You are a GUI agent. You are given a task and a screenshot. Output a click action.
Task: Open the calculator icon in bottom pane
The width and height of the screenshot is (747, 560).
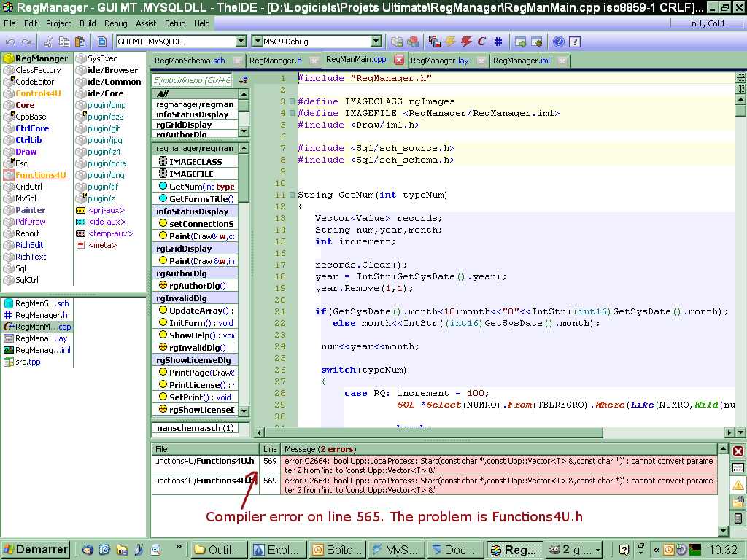pos(738,518)
